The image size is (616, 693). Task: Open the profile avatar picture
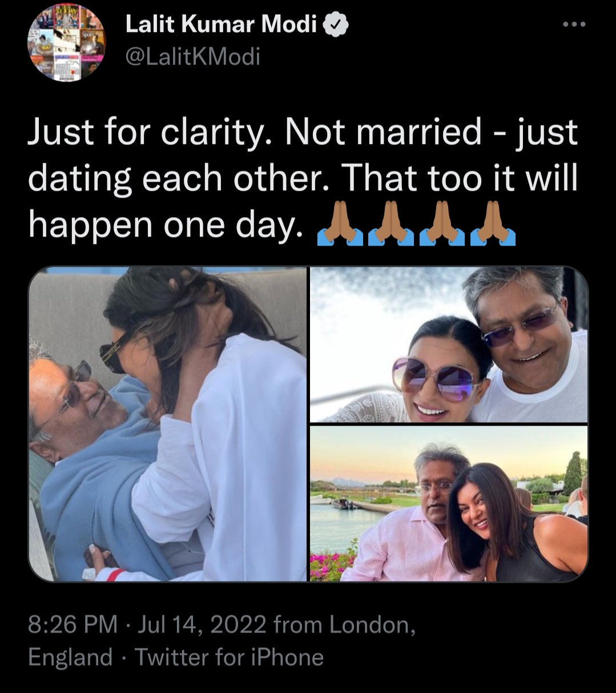point(66,43)
